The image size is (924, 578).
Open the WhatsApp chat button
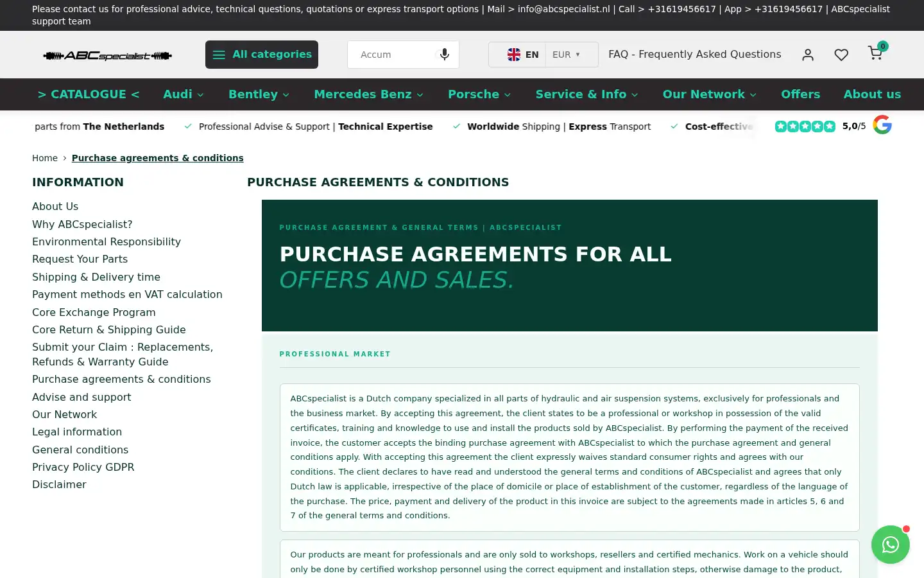coord(891,545)
